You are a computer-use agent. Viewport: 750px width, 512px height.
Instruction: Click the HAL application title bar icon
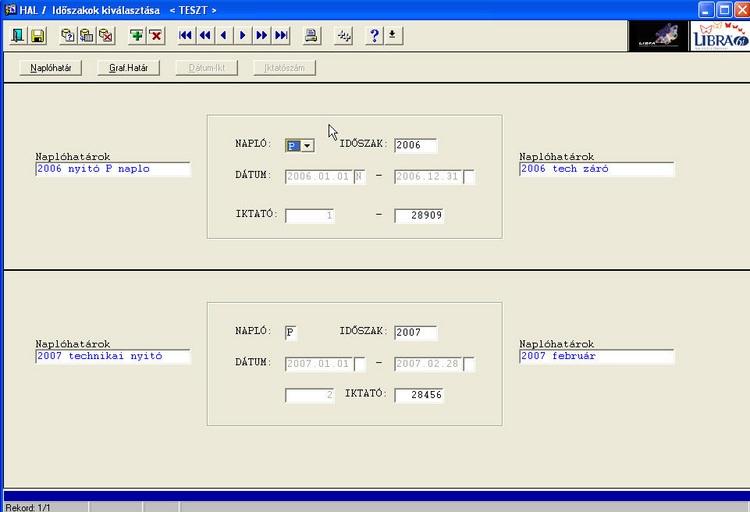click(x=10, y=10)
